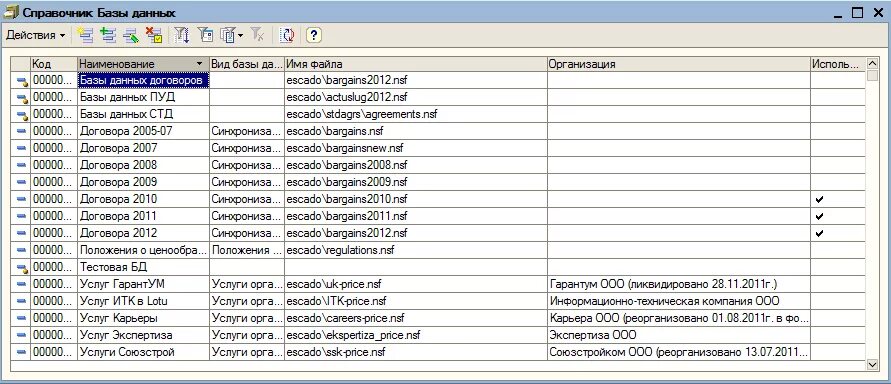
Task: Click the row icon of Договора 2009
Action: tap(22, 182)
